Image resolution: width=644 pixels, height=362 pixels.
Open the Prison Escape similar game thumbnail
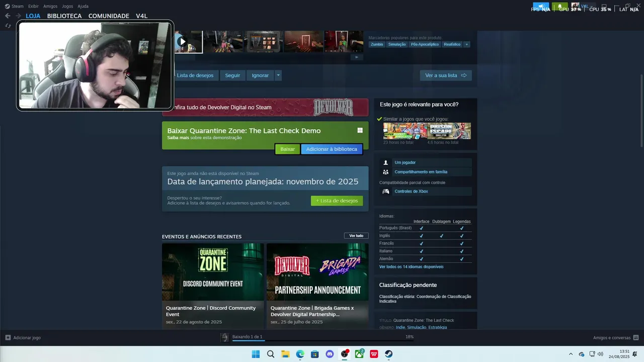(x=449, y=131)
